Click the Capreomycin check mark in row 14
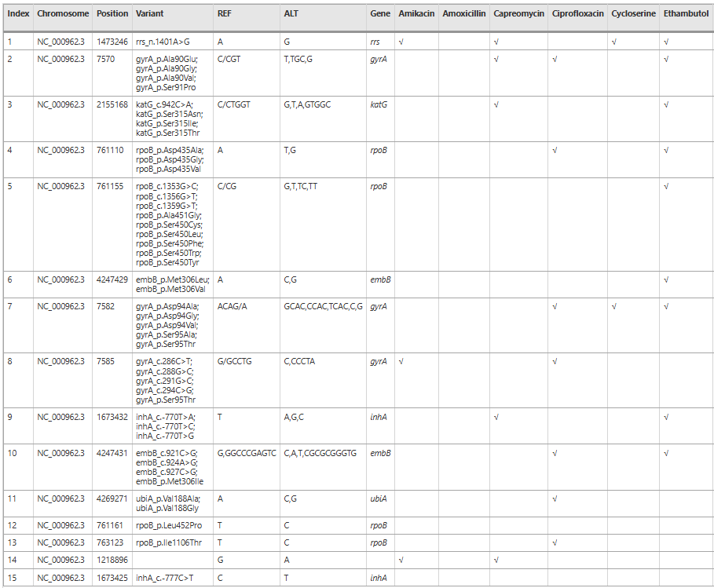Screen dimensions: 714x588 [x=496, y=560]
